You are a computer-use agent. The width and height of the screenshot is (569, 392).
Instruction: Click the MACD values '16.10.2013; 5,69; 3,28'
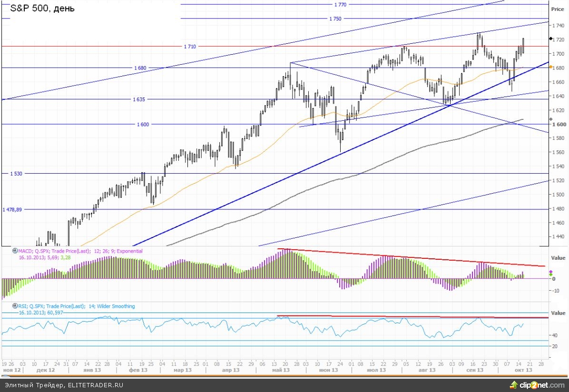tap(45, 257)
